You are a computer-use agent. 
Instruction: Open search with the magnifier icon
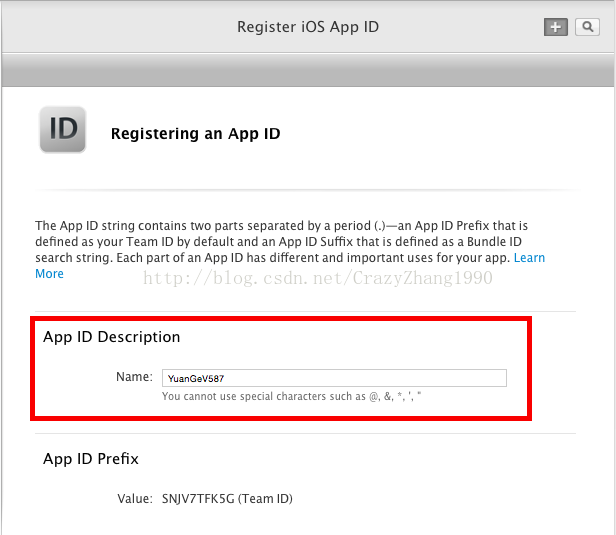(x=586, y=27)
